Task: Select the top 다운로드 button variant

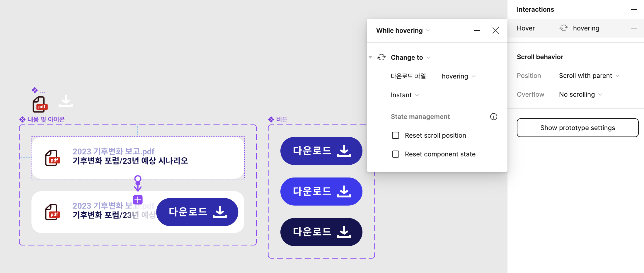Action: point(321,151)
